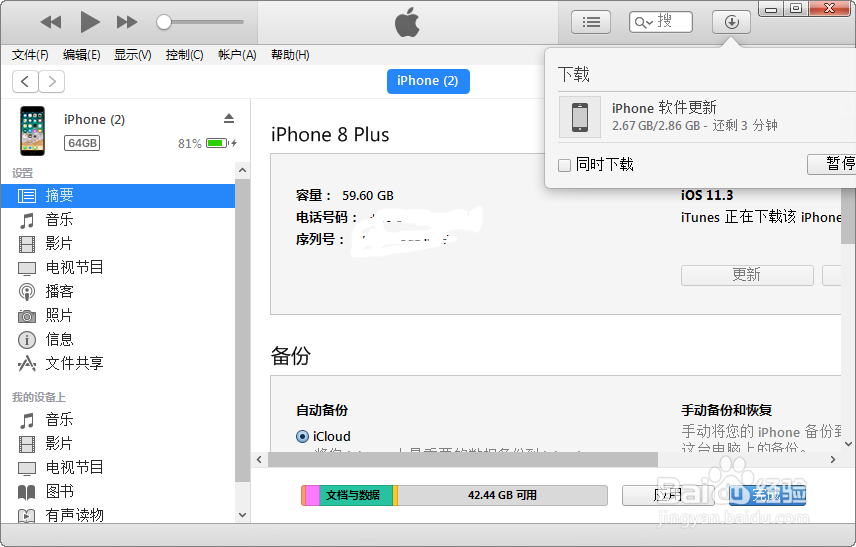Click sidebar scrollbar down arrow
Viewport: 856px width, 547px height.
[242, 515]
